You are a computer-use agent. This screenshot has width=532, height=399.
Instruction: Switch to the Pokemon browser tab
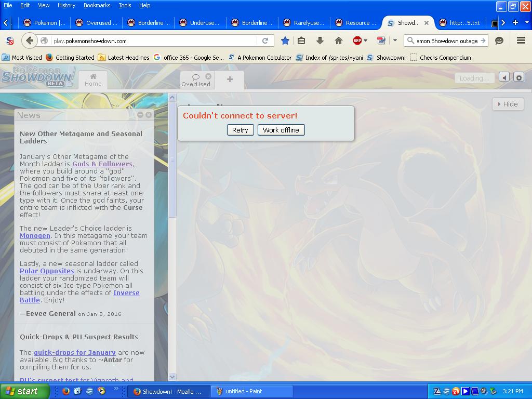click(45, 23)
